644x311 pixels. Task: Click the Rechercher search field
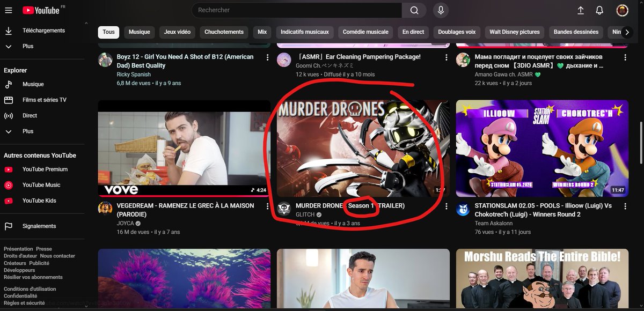coord(297,10)
